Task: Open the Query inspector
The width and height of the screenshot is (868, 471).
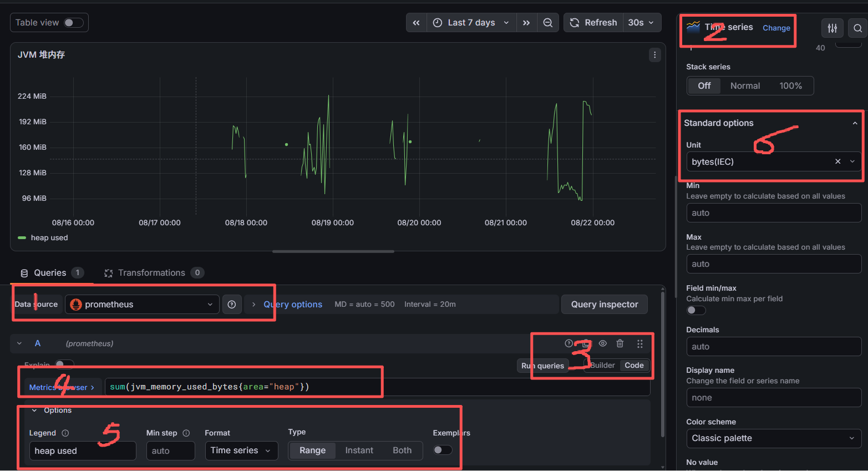Action: click(605, 305)
